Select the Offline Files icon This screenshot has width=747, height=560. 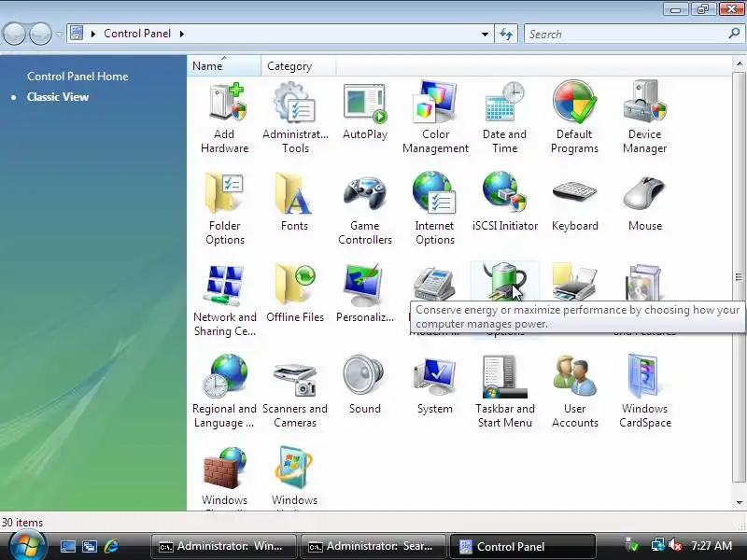pyautogui.click(x=295, y=294)
